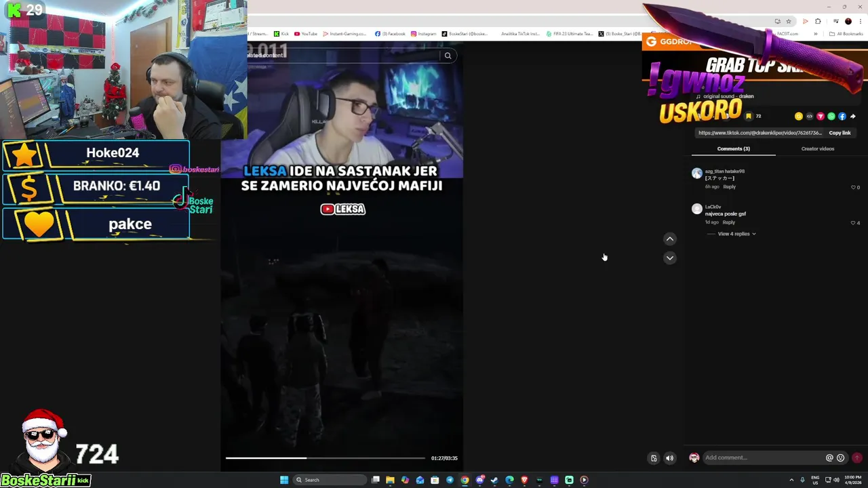Open Microsoft Edge from the taskbar
The width and height of the screenshot is (868, 488).
tap(509, 480)
